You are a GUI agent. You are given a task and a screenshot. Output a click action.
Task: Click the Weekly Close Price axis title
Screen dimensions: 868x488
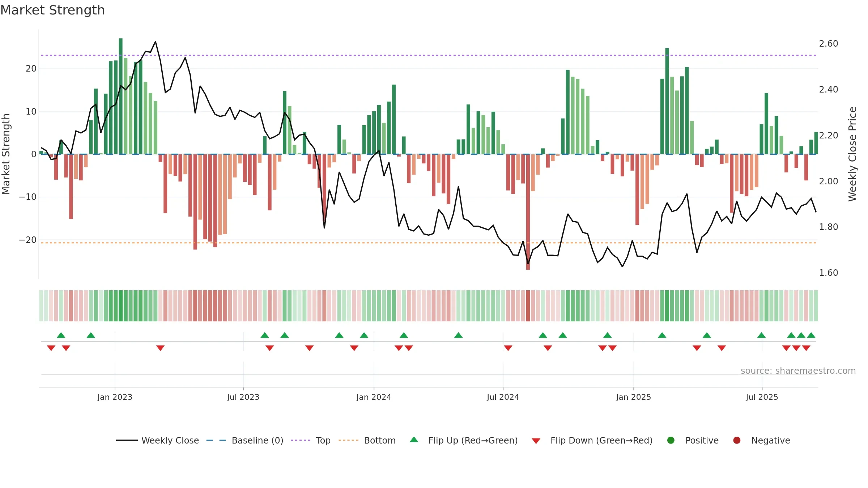pos(853,154)
